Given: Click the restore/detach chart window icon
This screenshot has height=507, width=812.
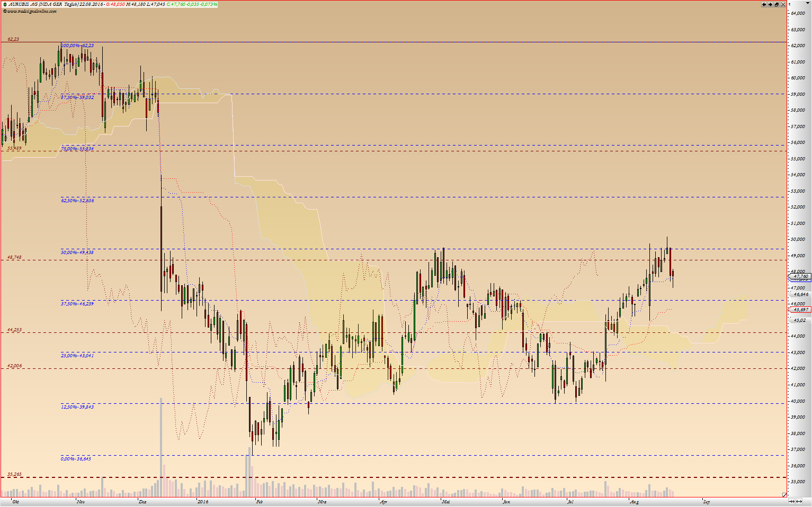Looking at the screenshot, I should coord(777,4).
